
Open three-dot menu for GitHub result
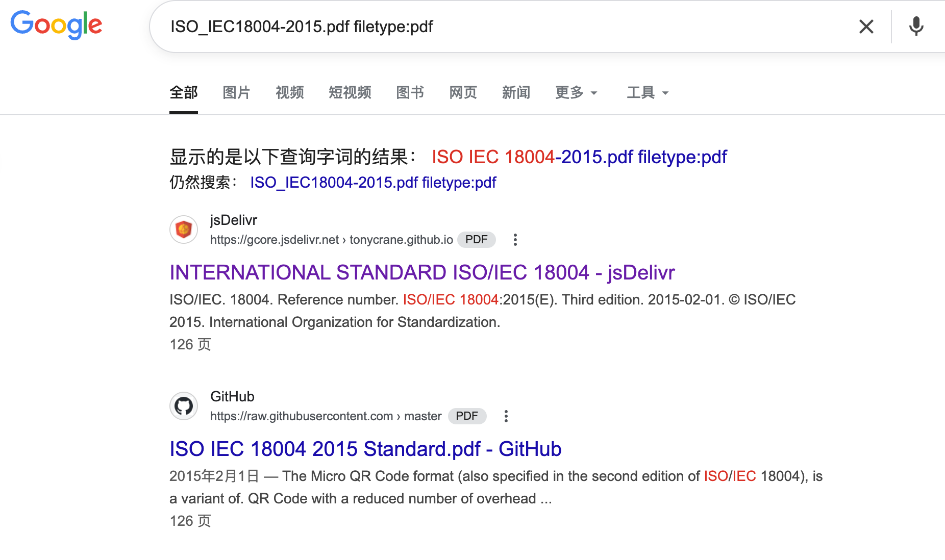pos(506,416)
